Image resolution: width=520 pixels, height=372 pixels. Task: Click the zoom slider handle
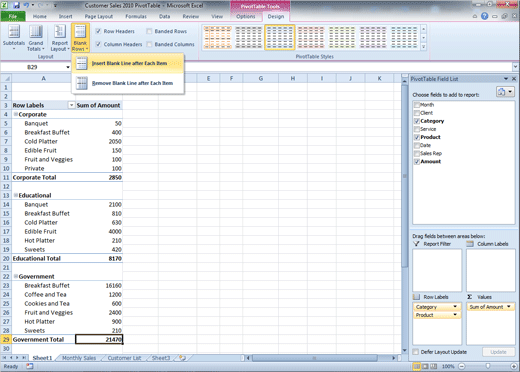(x=488, y=366)
